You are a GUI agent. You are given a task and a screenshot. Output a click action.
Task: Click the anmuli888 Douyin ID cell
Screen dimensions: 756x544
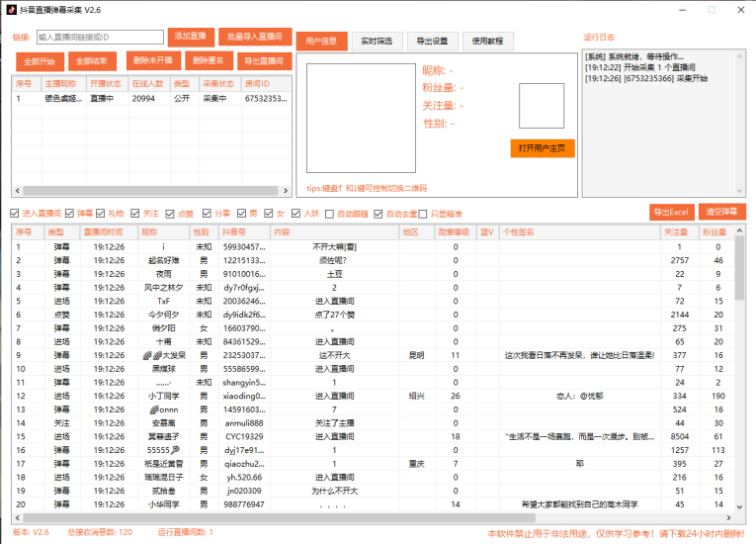point(244,423)
